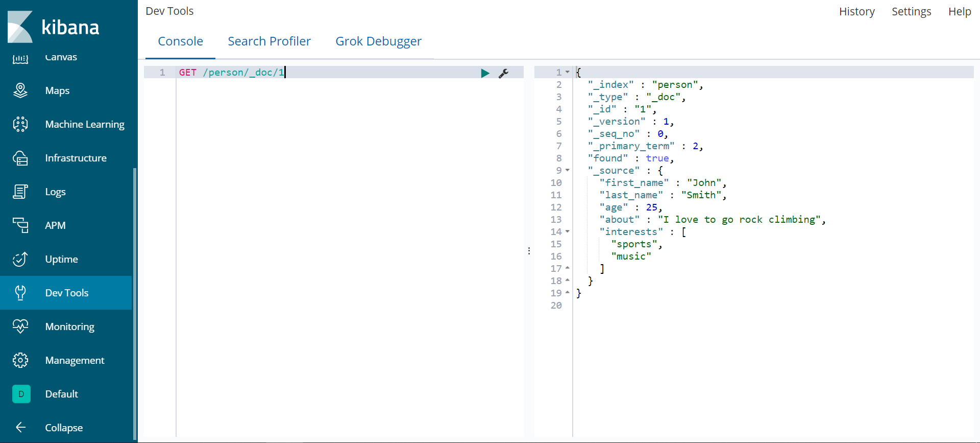
Task: Open the Grok Debugger tab
Action: [x=378, y=41]
